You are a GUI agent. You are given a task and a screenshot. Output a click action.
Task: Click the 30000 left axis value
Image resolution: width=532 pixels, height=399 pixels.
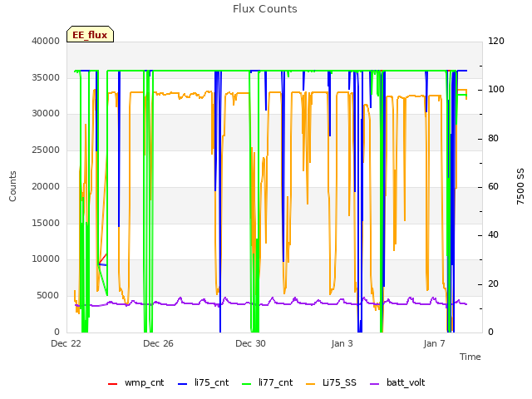[x=46, y=113]
